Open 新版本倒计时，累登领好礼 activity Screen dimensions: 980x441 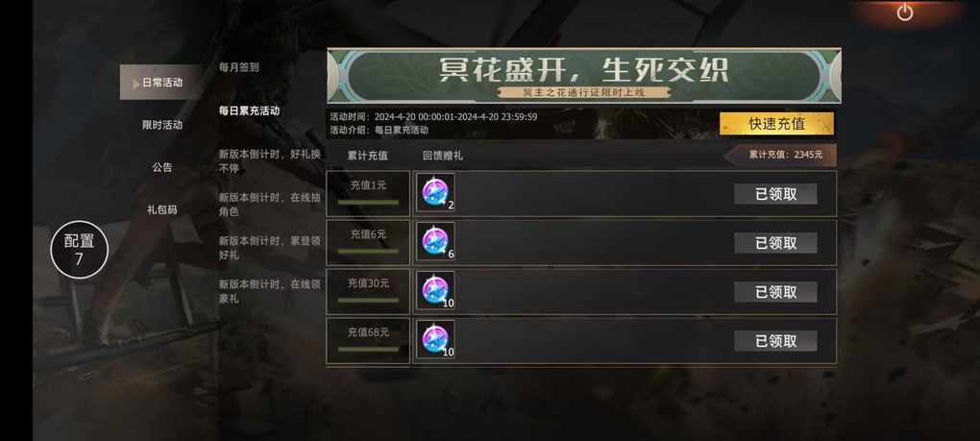coord(269,247)
